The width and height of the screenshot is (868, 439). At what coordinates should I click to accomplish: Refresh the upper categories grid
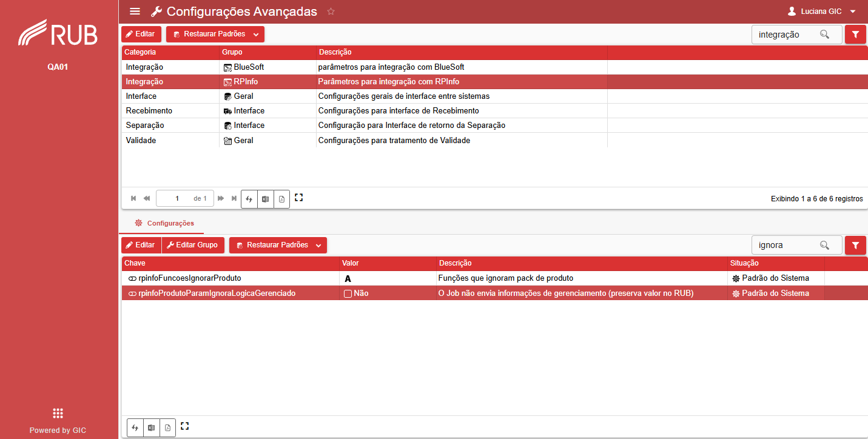249,199
